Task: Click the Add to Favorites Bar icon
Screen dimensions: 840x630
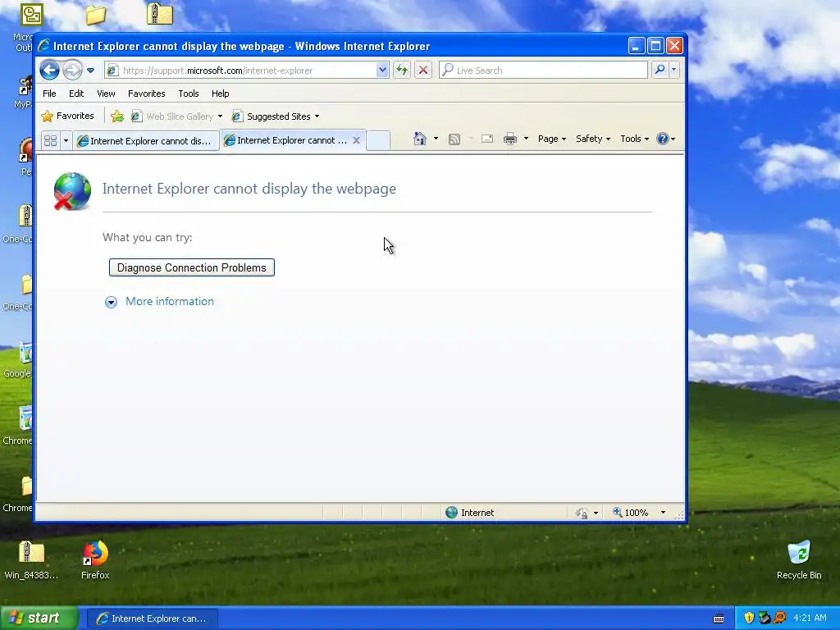Action: [x=116, y=116]
